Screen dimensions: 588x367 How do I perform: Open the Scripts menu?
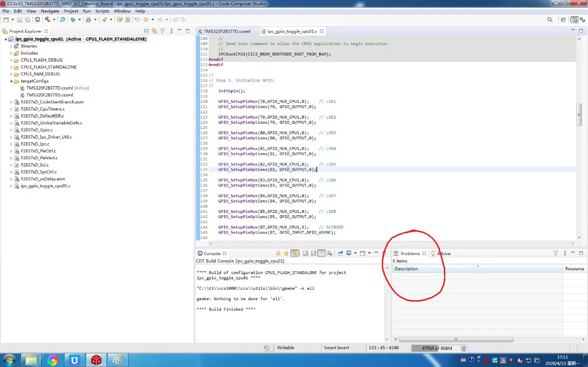coord(102,11)
